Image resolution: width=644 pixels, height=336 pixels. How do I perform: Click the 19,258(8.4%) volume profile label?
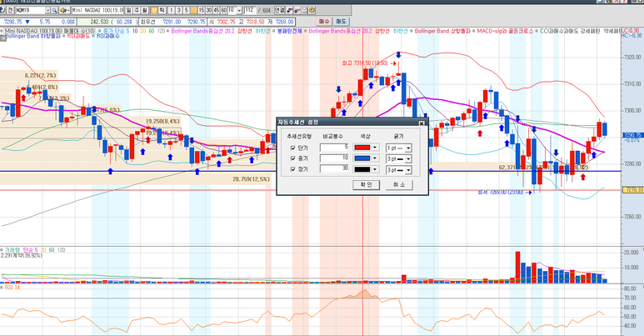162,122
